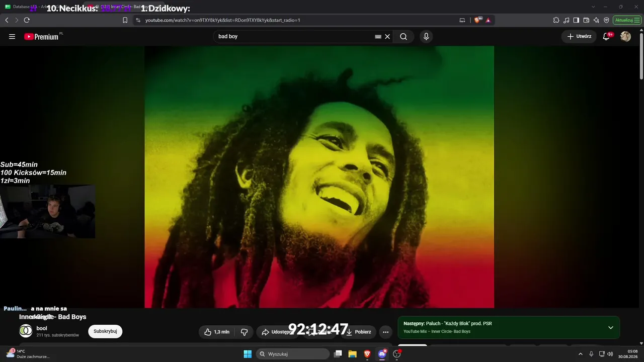Toggle the browser sidebar panel
The width and height of the screenshot is (644, 362).
pyautogui.click(x=576, y=20)
